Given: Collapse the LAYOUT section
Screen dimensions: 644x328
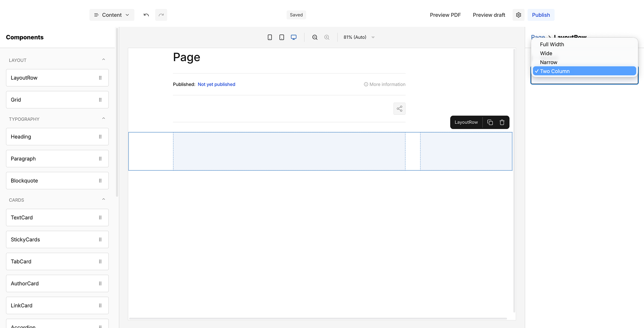Looking at the screenshot, I should [104, 60].
